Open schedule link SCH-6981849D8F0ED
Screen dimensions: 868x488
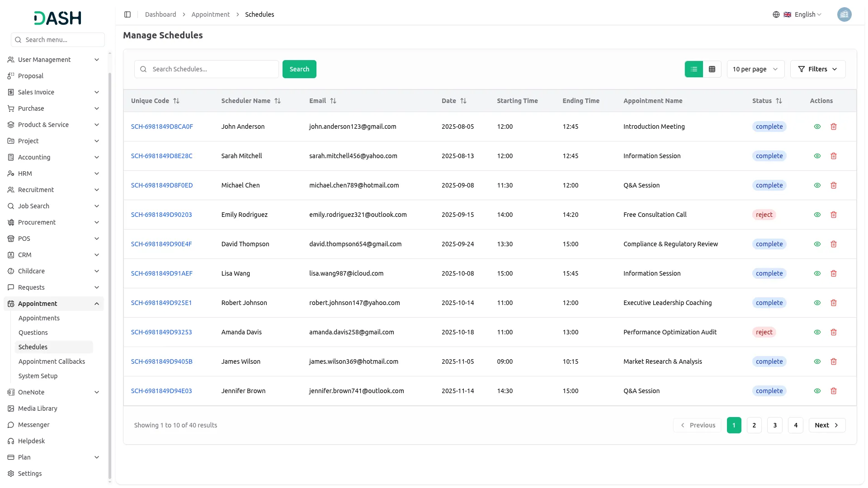tap(162, 185)
